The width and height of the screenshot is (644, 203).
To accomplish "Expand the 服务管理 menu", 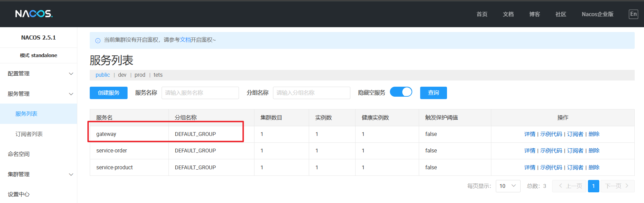I will (x=39, y=94).
